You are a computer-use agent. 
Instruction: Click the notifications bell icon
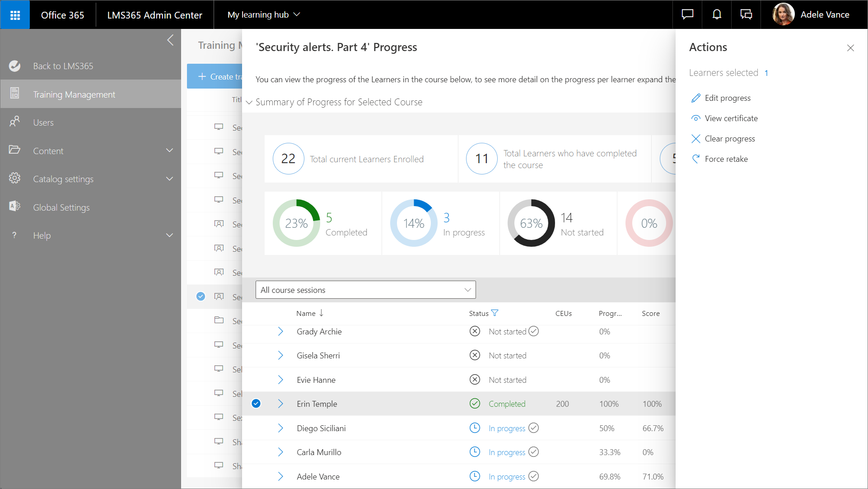[717, 14]
